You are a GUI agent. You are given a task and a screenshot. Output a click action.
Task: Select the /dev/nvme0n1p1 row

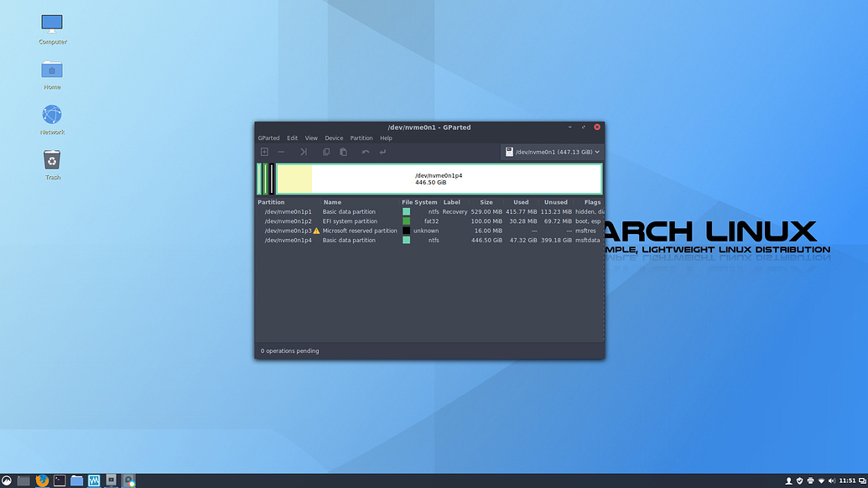click(429, 212)
